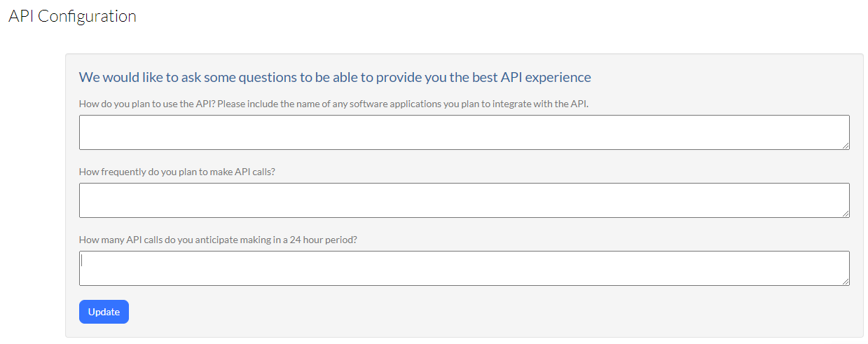Image resolution: width=868 pixels, height=344 pixels.
Task: Click the word 'Configuration' in the title
Action: pyautogui.click(x=87, y=16)
